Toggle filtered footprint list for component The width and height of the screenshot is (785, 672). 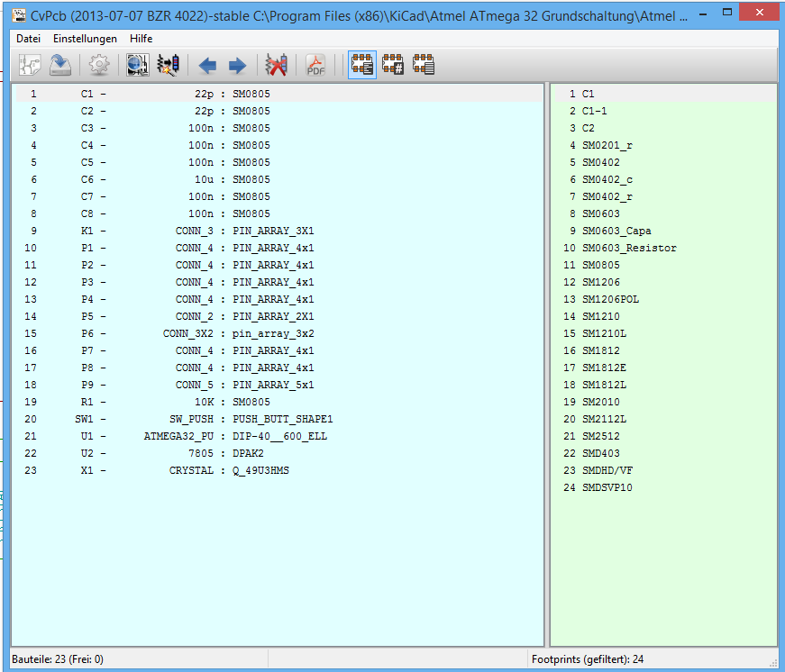(362, 65)
